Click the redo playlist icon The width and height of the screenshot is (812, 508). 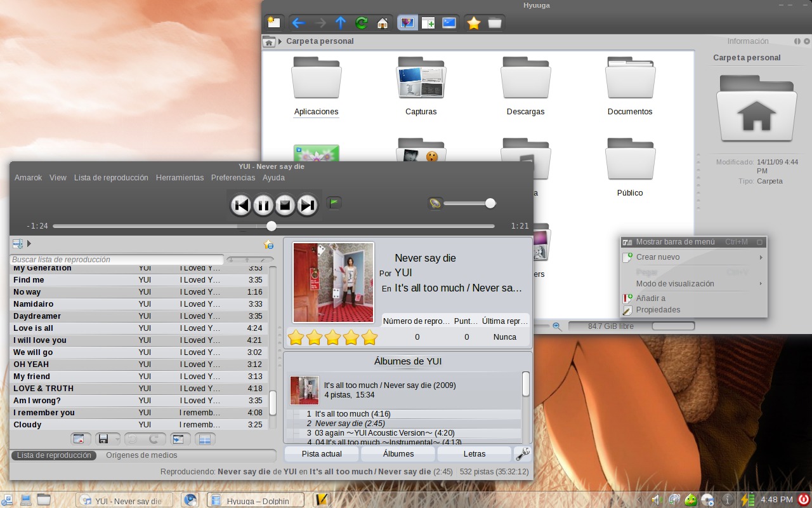pyautogui.click(x=155, y=439)
